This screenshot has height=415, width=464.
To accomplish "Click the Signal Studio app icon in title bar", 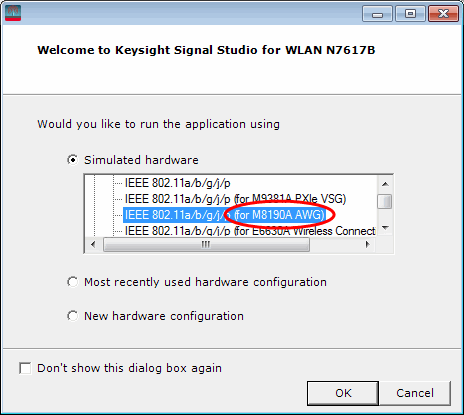I will [13, 13].
